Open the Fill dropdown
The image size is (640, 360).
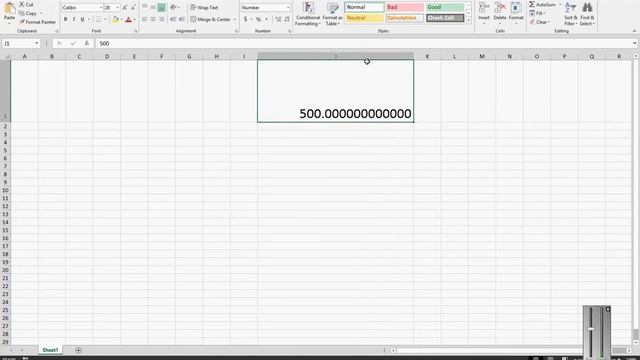click(537, 13)
